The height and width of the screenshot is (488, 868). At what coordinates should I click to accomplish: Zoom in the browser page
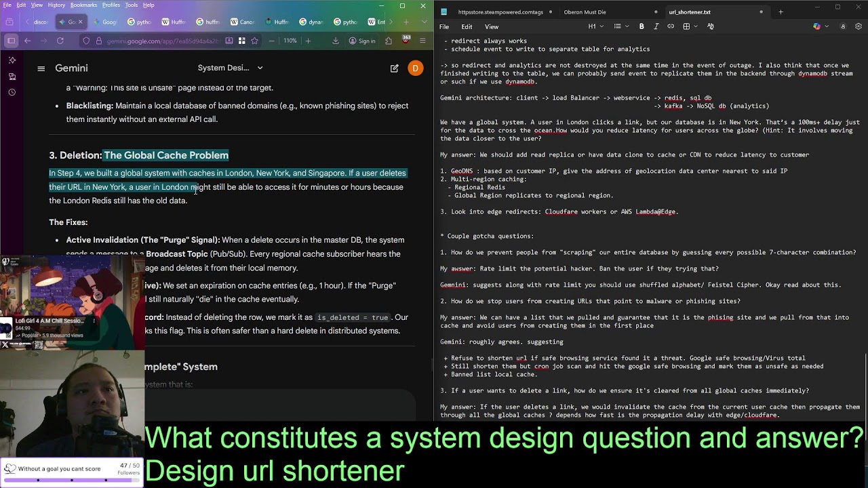pos(308,41)
